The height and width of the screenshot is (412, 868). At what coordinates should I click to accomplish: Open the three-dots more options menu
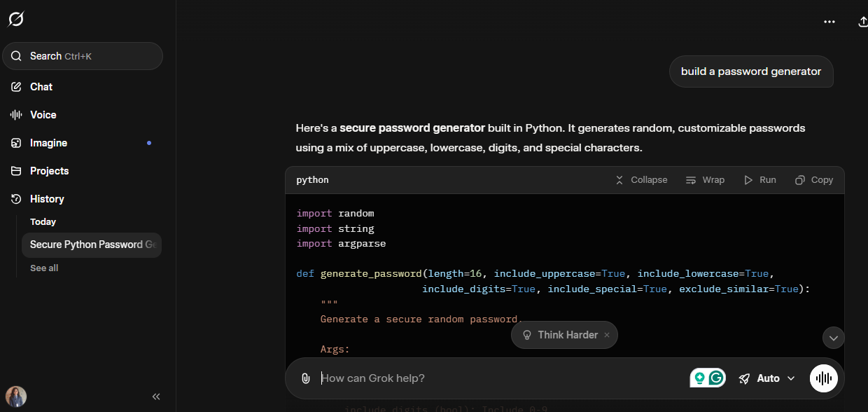[829, 22]
